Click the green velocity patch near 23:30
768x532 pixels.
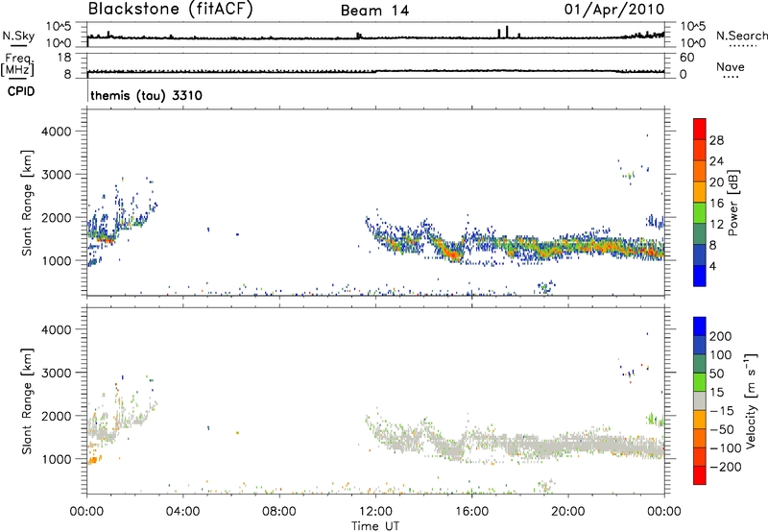coord(654,420)
